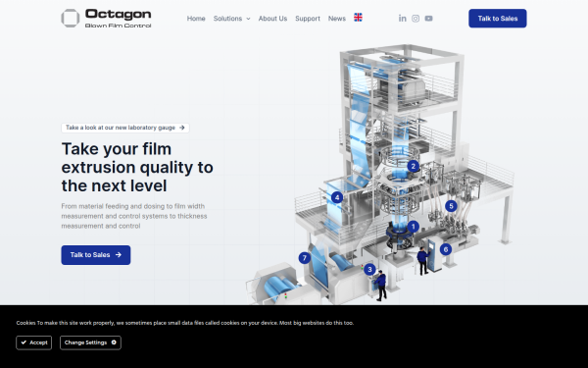Select hotspot marker number 2 on machine
The width and height of the screenshot is (588, 368).
414,166
